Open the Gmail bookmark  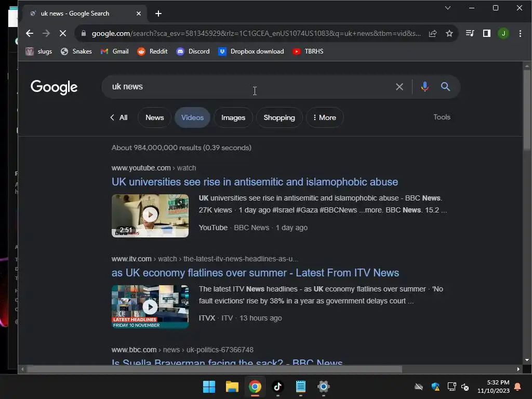click(x=115, y=51)
